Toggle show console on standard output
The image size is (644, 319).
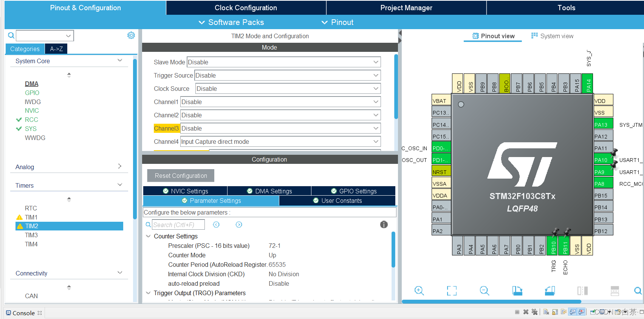(573, 312)
